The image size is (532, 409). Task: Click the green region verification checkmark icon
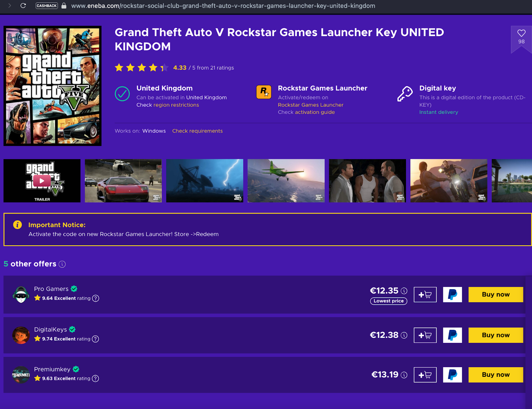pyautogui.click(x=122, y=94)
